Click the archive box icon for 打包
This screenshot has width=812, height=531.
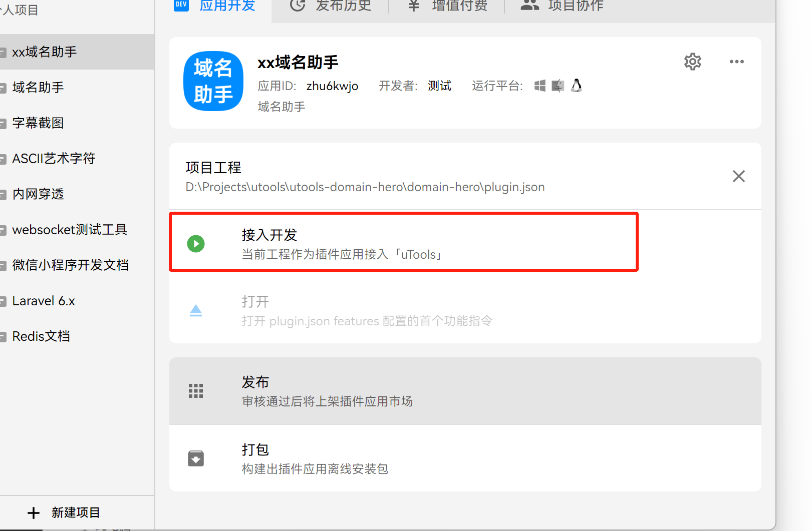pyautogui.click(x=196, y=458)
